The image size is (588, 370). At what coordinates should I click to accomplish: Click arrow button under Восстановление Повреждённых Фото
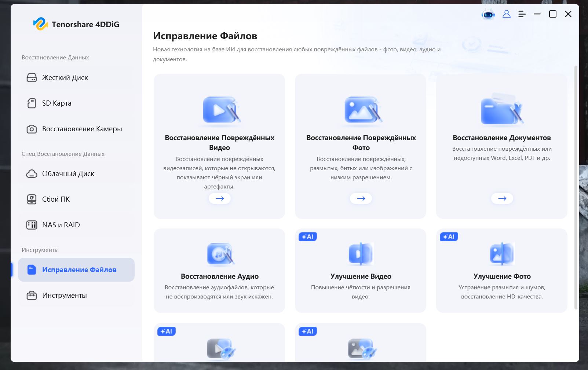tap(361, 198)
